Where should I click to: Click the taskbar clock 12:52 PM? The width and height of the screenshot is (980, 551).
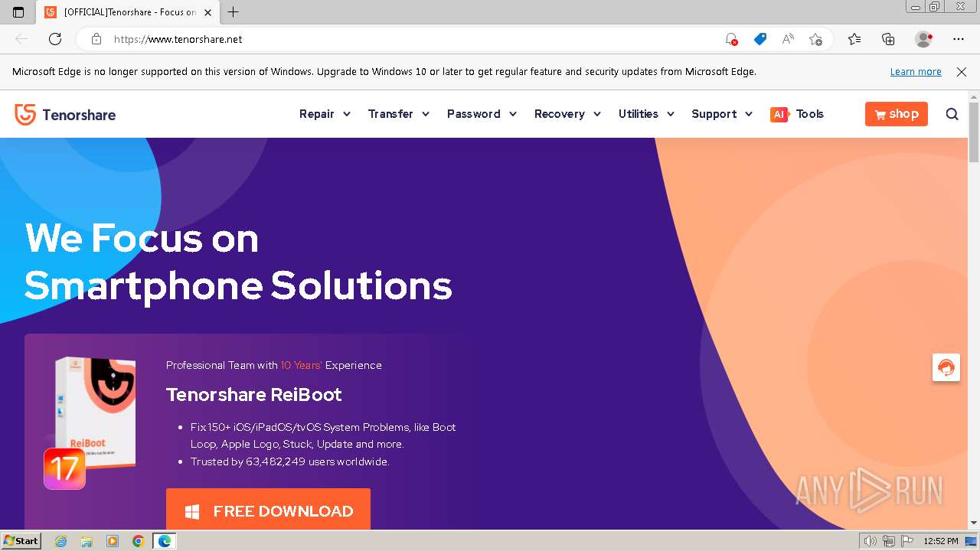[x=941, y=542]
